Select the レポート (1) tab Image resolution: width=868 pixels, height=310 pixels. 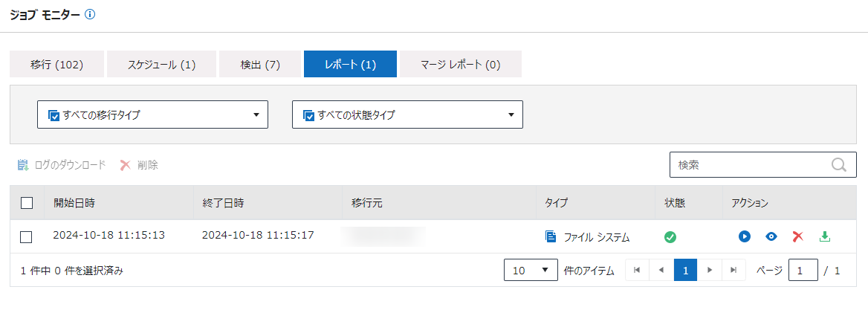pyautogui.click(x=351, y=64)
